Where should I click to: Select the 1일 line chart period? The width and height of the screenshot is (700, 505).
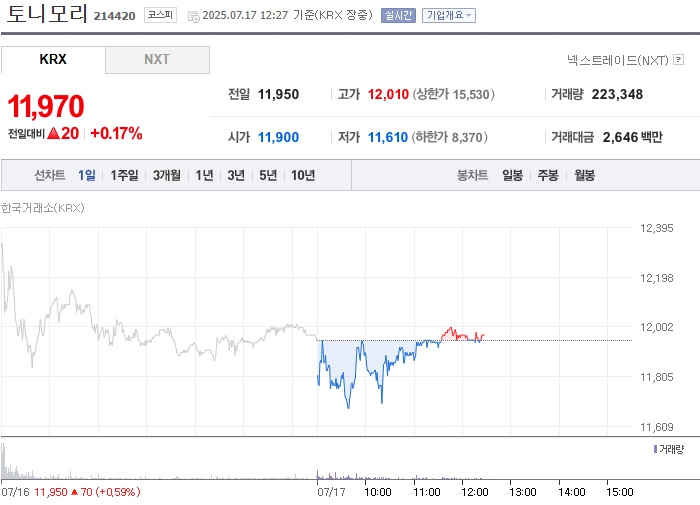point(87,175)
